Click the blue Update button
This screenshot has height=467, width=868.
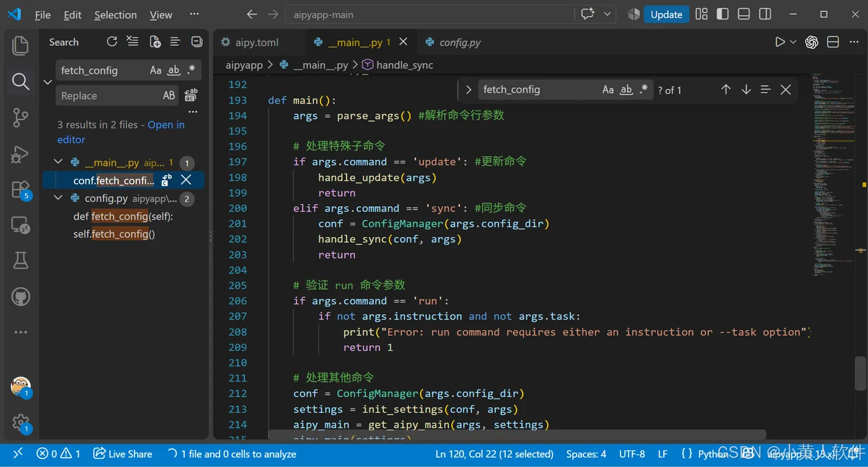click(666, 14)
